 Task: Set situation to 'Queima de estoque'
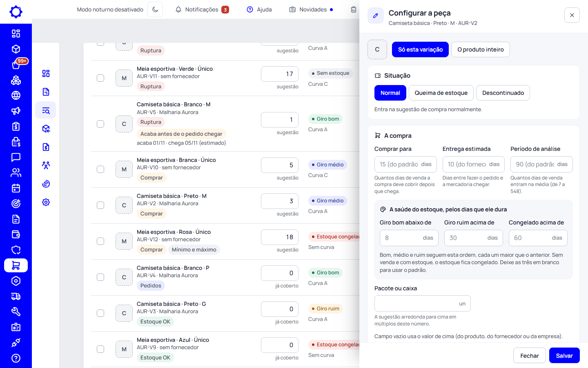[x=441, y=93]
